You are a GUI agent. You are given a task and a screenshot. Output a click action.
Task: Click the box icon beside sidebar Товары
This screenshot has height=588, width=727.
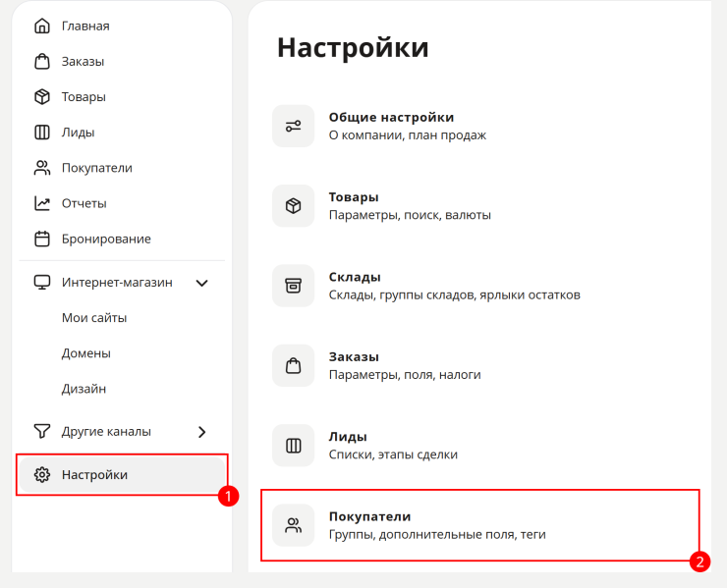coord(42,97)
